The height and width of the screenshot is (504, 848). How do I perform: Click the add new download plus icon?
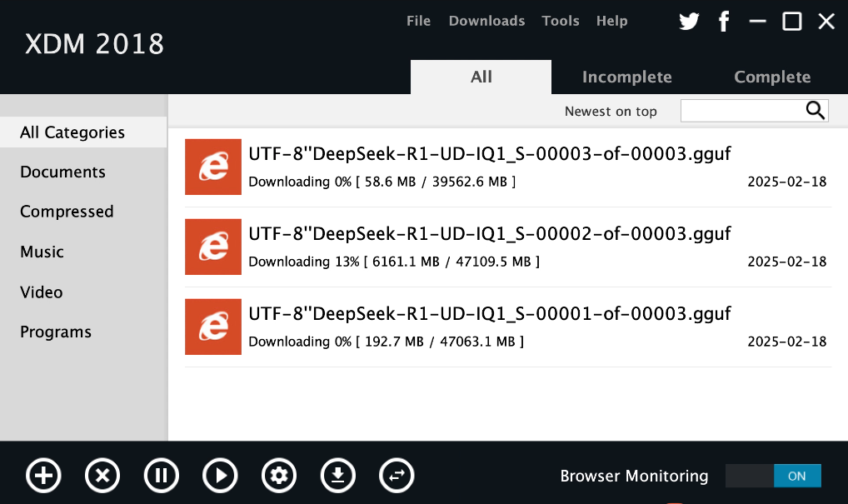pos(43,476)
